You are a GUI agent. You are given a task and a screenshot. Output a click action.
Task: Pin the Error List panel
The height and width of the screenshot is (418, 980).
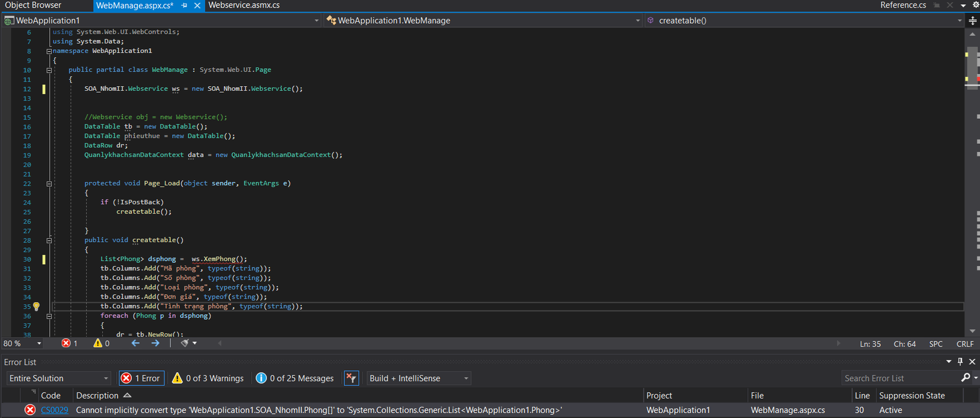tap(960, 362)
